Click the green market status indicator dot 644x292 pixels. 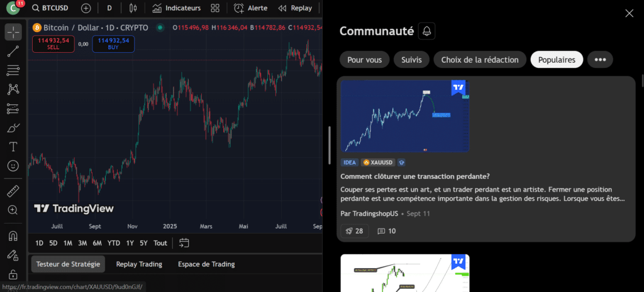pyautogui.click(x=160, y=28)
